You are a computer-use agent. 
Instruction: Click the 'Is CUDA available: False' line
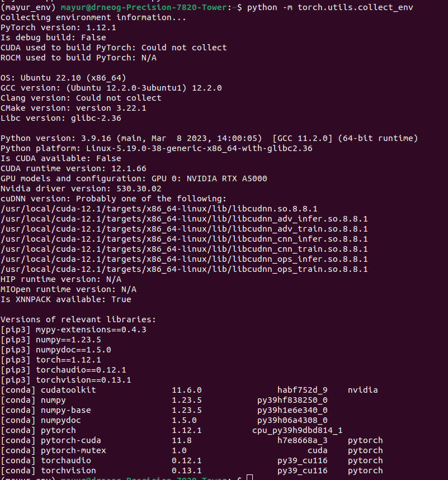61,158
